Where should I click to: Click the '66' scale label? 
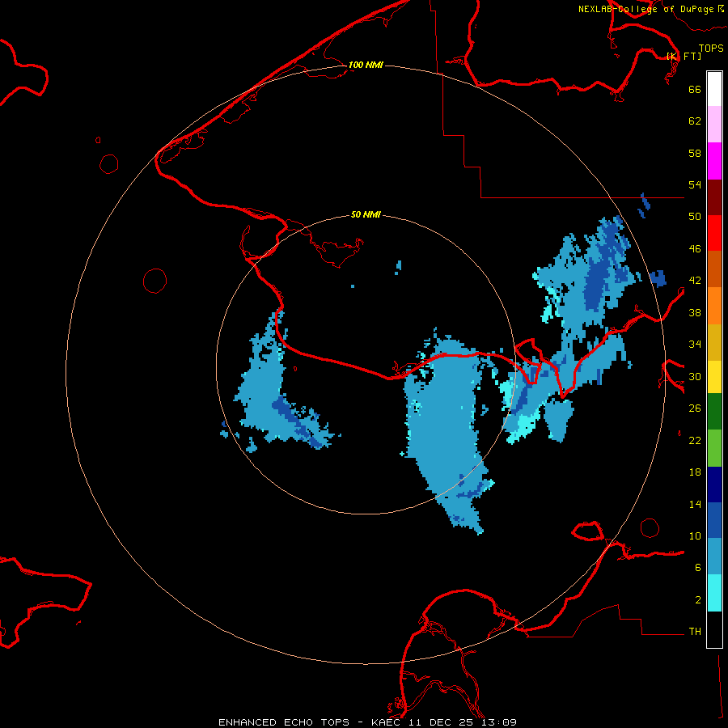695,89
